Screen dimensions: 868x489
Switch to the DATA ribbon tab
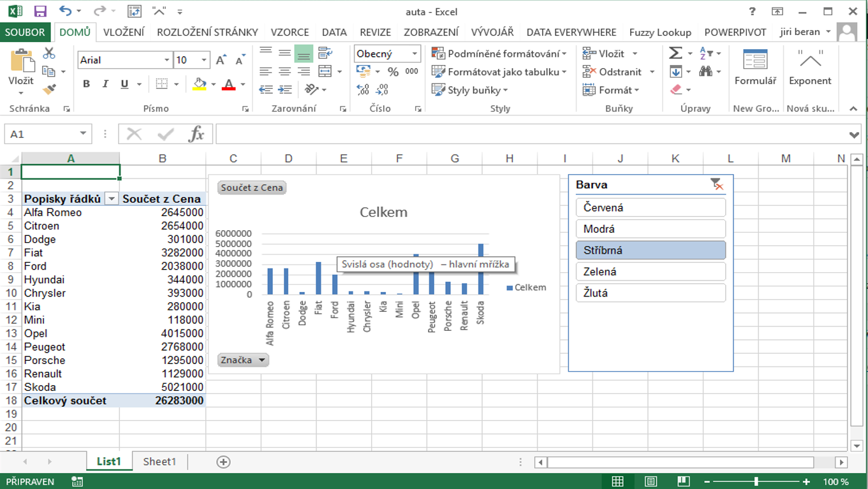click(334, 32)
